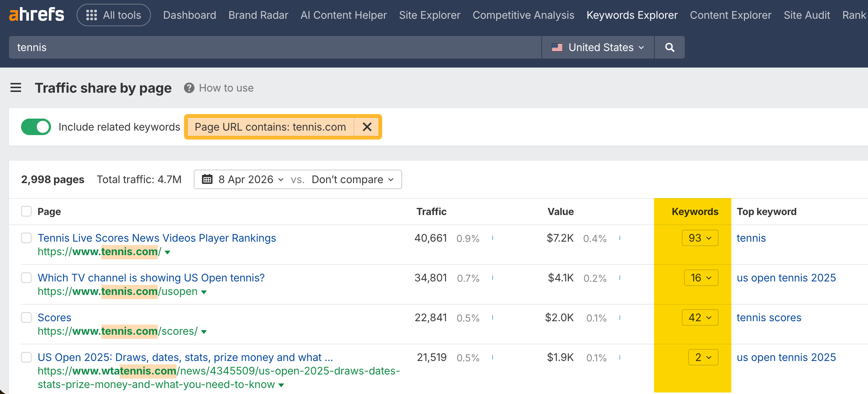
Task: Go to Site Explorer in navigation
Action: (x=429, y=15)
